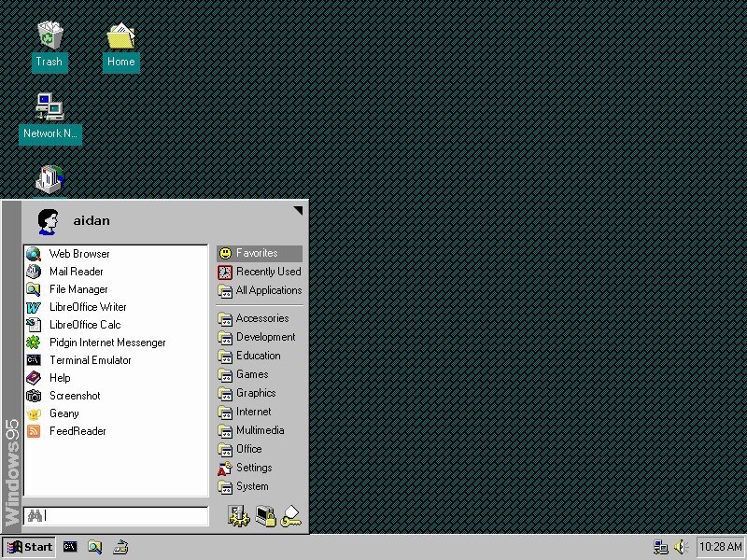Log out using the key icon
Image resolution: width=747 pixels, height=560 pixels.
(291, 514)
